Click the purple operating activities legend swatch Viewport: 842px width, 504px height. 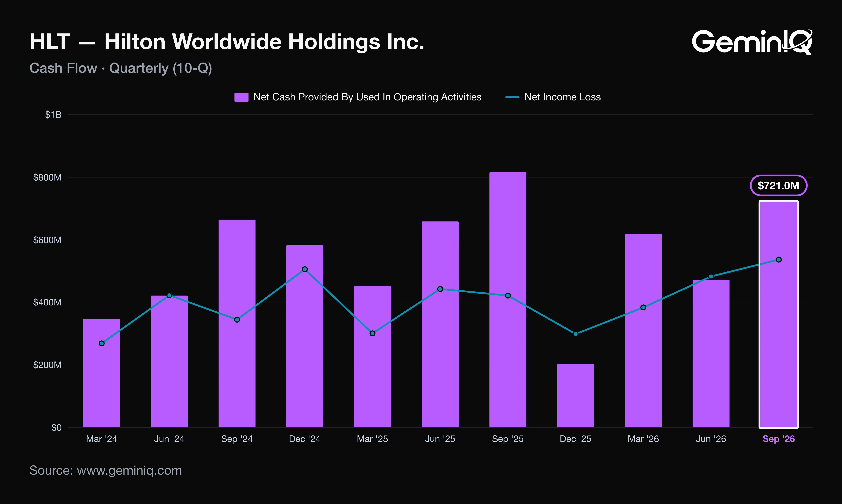[x=241, y=97]
